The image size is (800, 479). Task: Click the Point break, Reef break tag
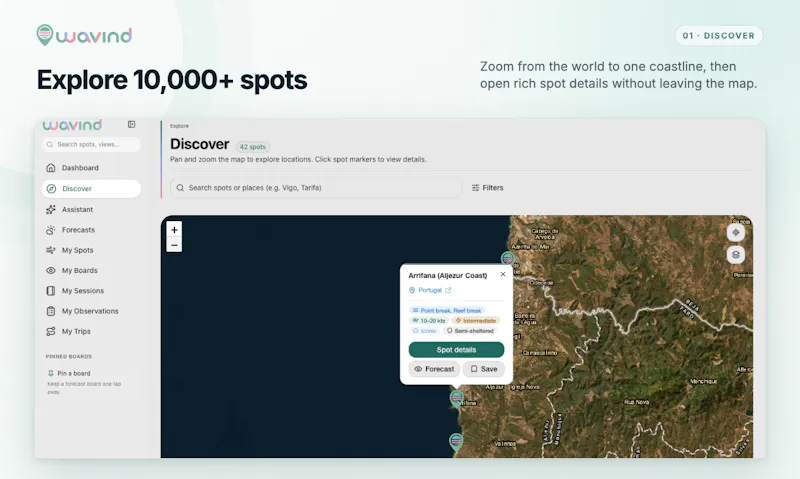[x=446, y=310]
